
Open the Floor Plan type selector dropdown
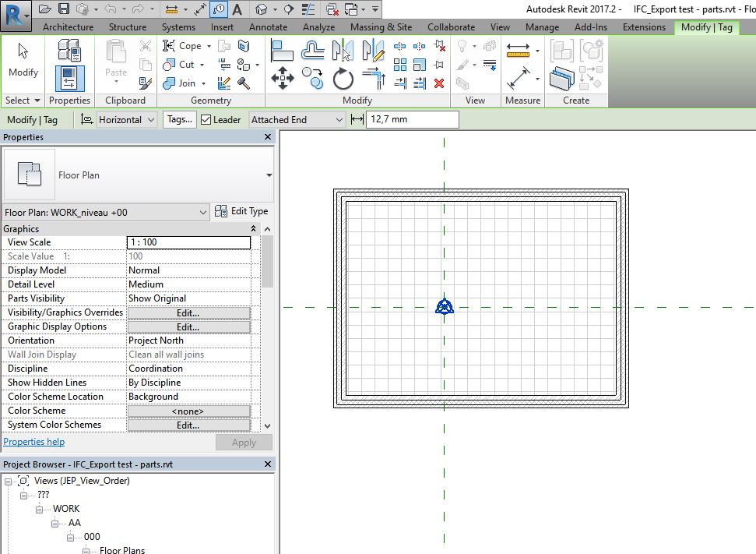[203, 212]
